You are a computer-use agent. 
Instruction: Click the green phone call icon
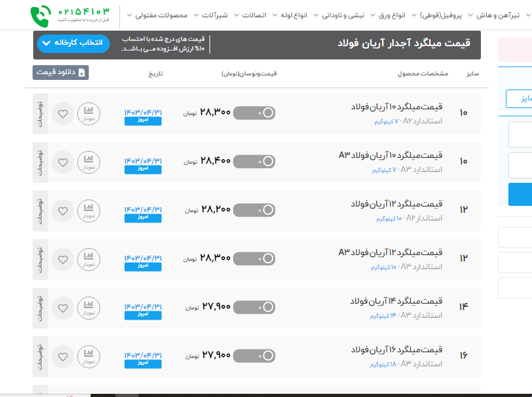coord(40,15)
